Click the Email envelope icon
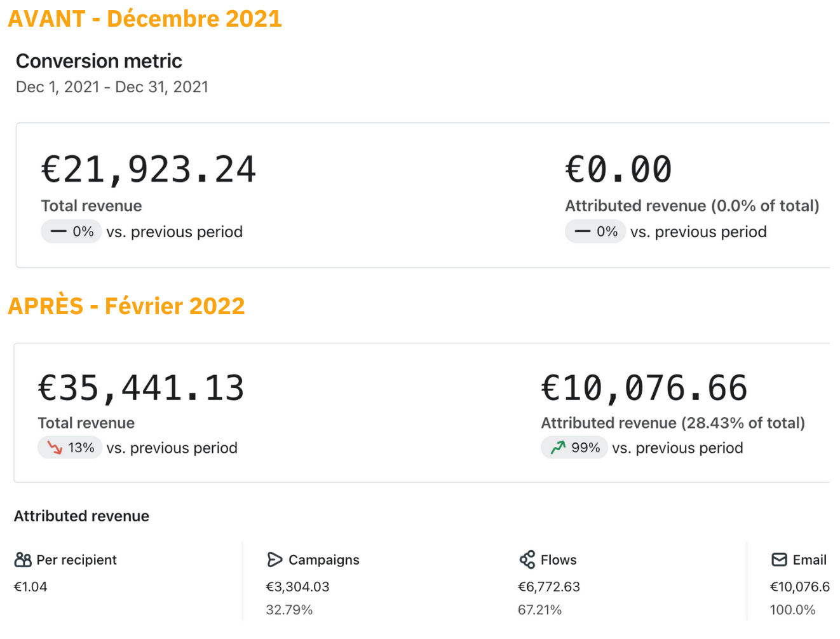840x639 pixels. (779, 560)
